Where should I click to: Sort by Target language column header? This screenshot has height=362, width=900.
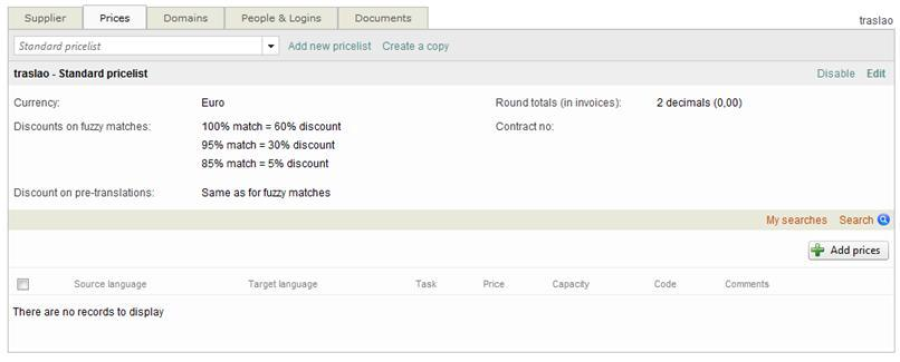click(x=282, y=284)
